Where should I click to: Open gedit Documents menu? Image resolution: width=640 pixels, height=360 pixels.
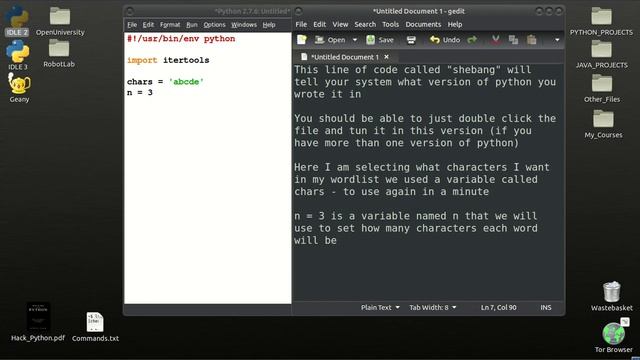423,24
